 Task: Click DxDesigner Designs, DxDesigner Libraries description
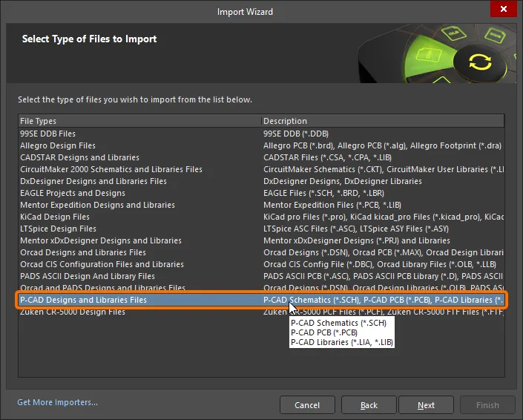(x=343, y=181)
